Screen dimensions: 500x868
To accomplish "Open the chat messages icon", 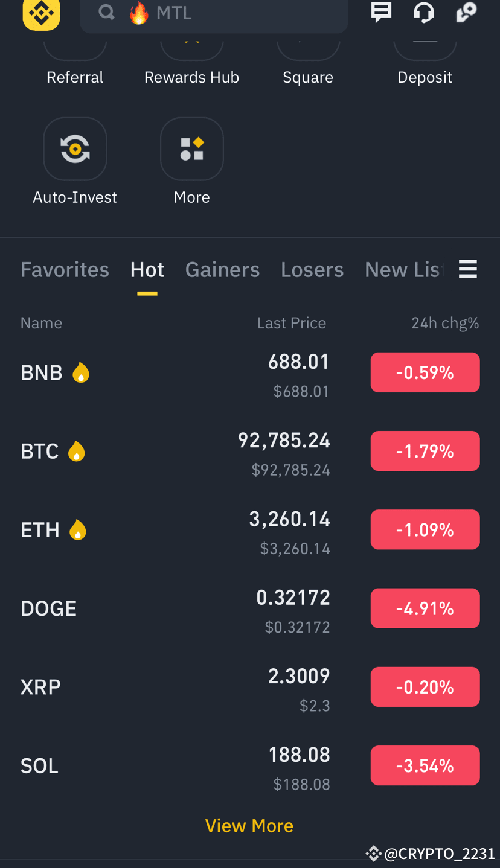I will pos(381,12).
